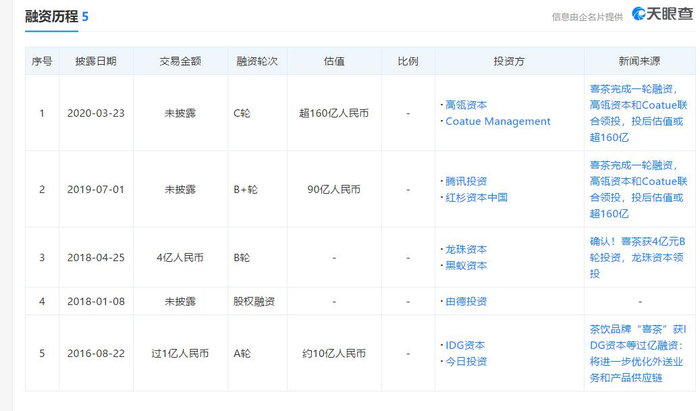Select date cell 2020-03-23
Image resolution: width=700 pixels, height=411 pixels.
96,113
